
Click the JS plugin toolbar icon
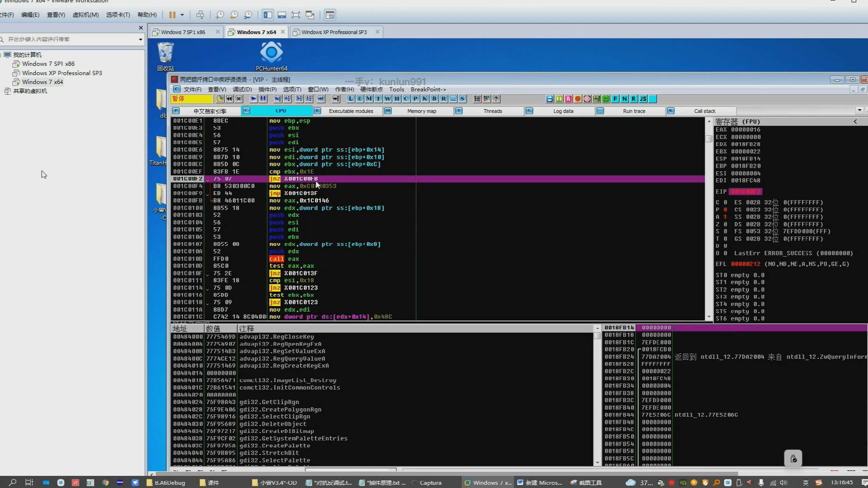[643, 99]
